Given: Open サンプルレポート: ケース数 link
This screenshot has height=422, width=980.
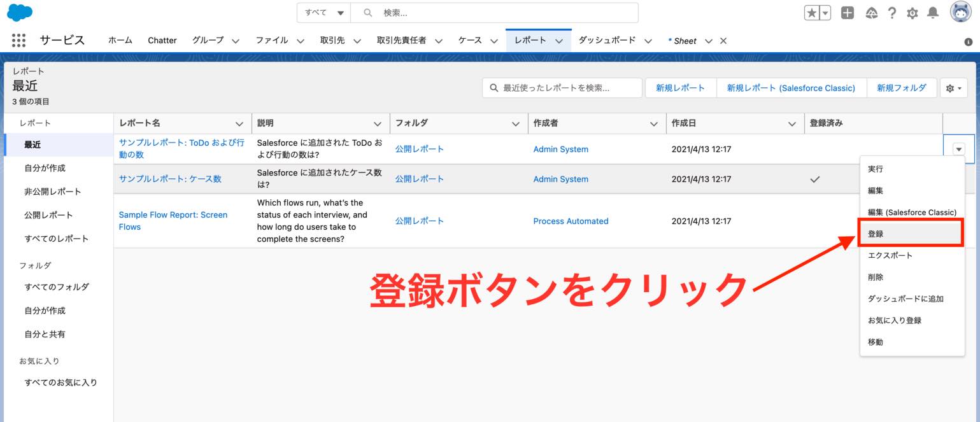Looking at the screenshot, I should [x=170, y=179].
